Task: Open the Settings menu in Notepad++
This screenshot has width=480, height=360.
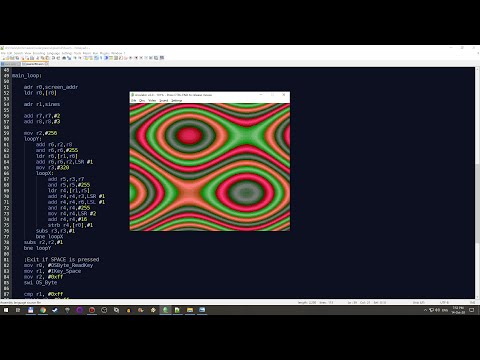Action: (x=67, y=53)
